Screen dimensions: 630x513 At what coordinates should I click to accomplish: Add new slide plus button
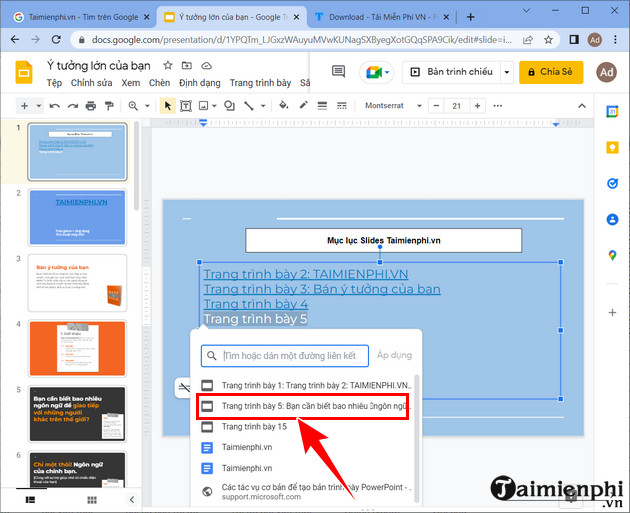click(25, 106)
